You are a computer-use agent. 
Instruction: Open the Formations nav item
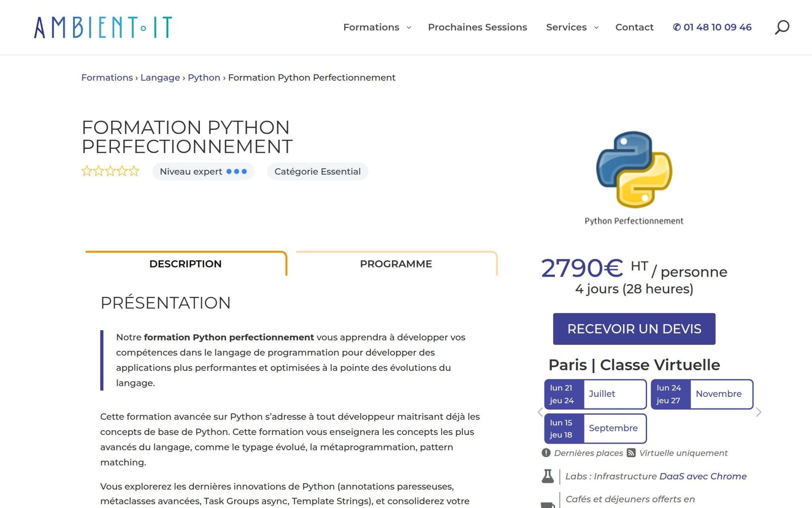(371, 27)
